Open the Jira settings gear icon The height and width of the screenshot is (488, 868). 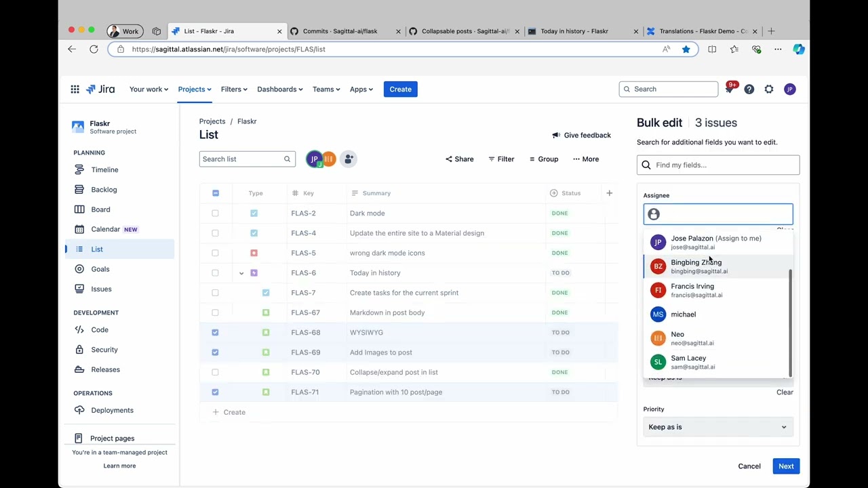pyautogui.click(x=769, y=89)
